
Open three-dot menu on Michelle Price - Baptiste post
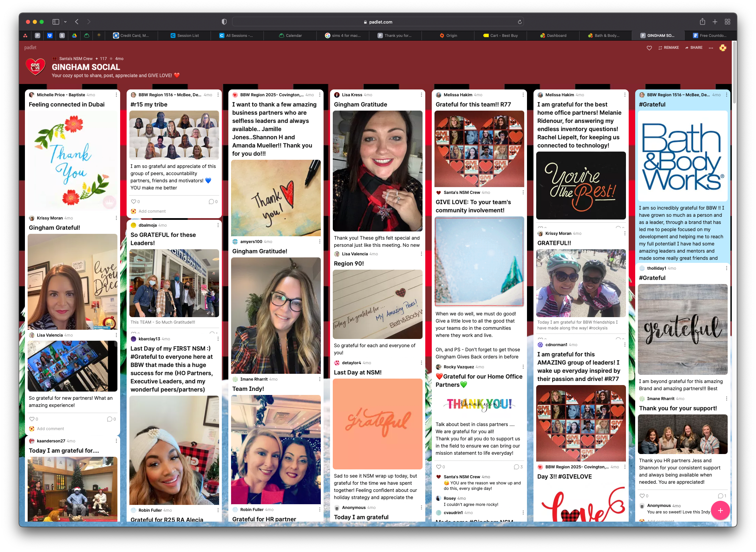pos(116,95)
